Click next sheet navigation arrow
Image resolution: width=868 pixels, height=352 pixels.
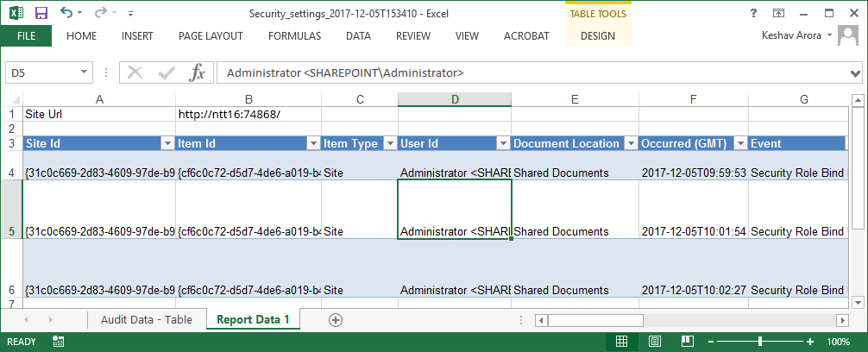point(51,320)
